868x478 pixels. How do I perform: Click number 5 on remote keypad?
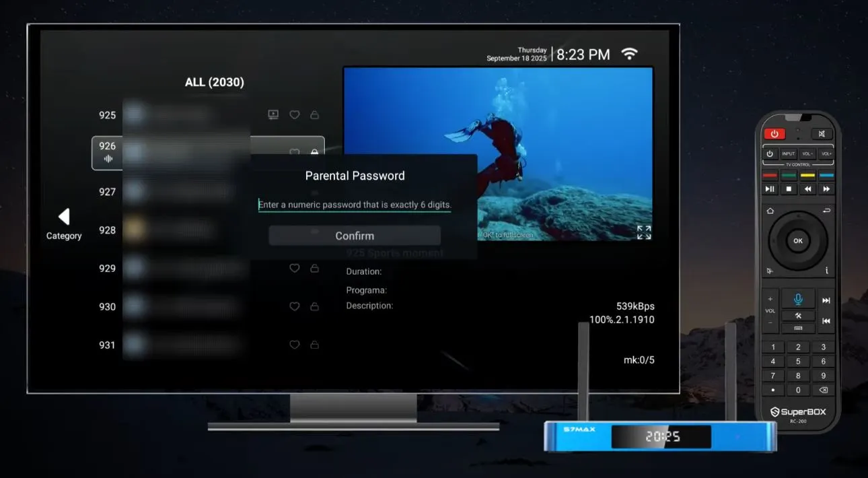click(x=798, y=362)
